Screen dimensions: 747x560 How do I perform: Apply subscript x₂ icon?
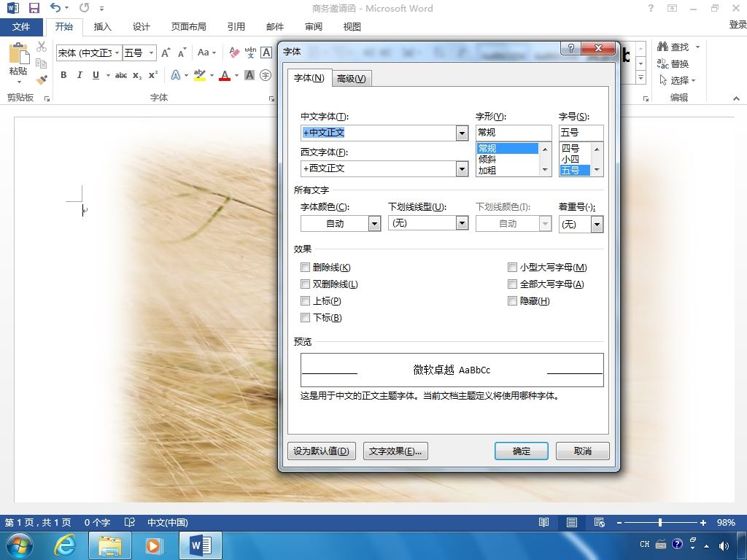point(137,75)
